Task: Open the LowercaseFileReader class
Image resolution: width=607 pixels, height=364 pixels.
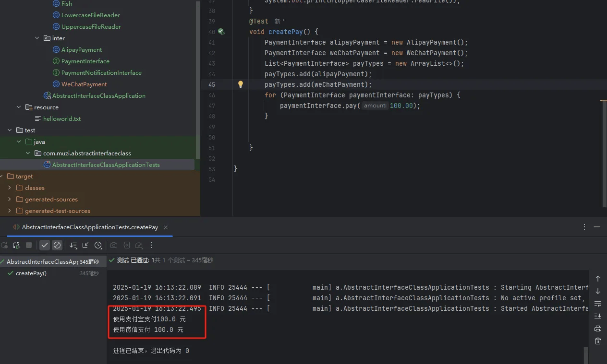Action: tap(90, 15)
